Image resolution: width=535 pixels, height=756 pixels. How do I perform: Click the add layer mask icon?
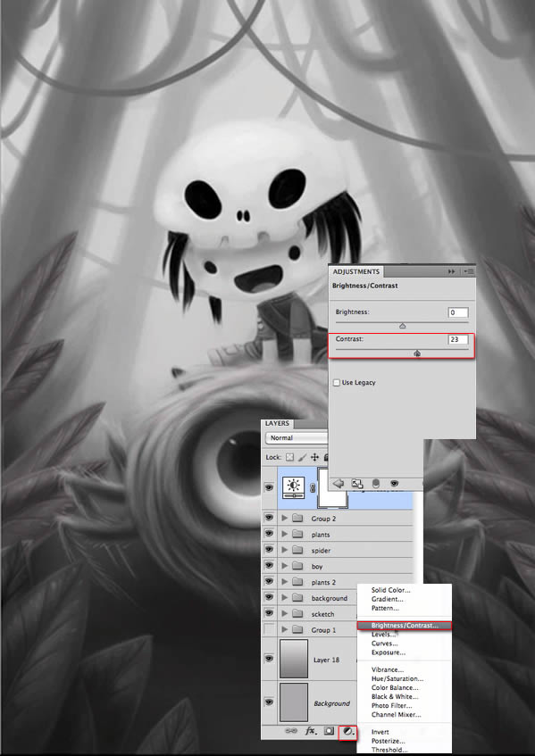click(329, 731)
